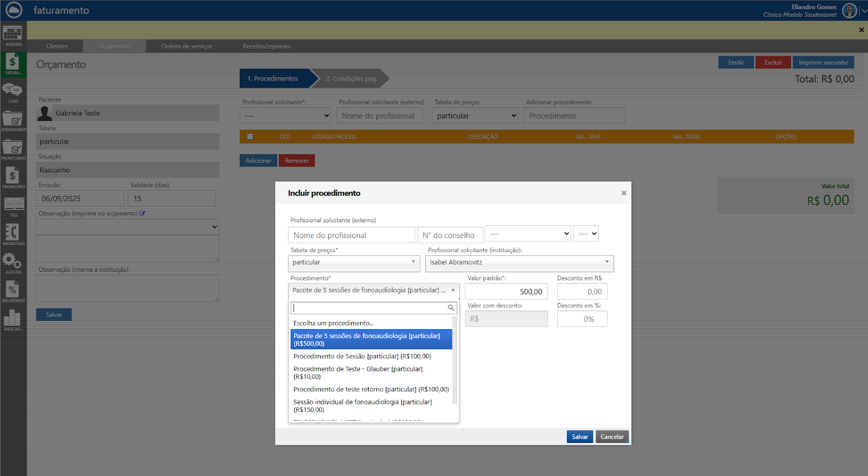This screenshot has height=476, width=868.
Task: Click the Adicionar procedimento search field
Action: coord(574,115)
